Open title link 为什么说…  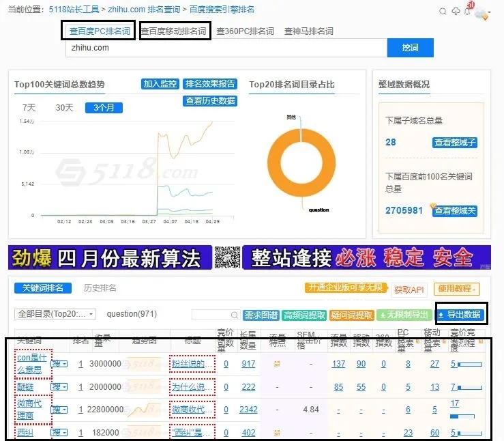192,386
